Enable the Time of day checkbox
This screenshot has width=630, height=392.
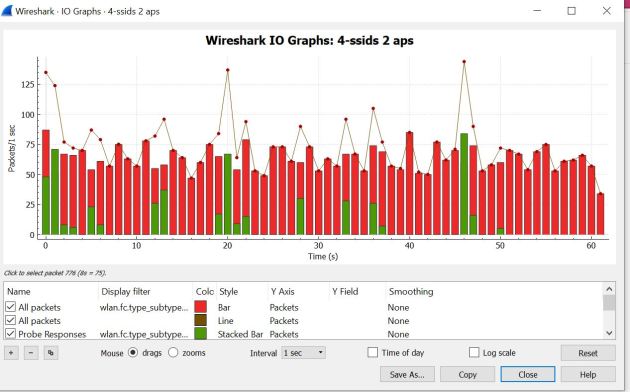373,352
